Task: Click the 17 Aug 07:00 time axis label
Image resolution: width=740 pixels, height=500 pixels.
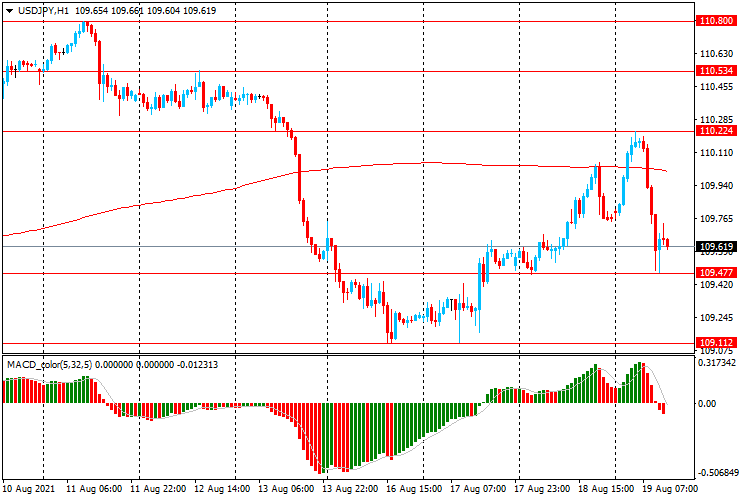Action: point(478,488)
